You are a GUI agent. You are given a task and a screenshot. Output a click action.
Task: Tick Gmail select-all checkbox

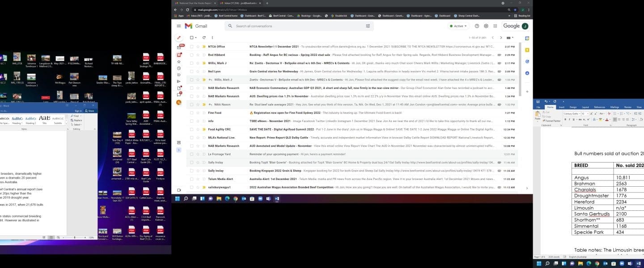click(x=192, y=38)
